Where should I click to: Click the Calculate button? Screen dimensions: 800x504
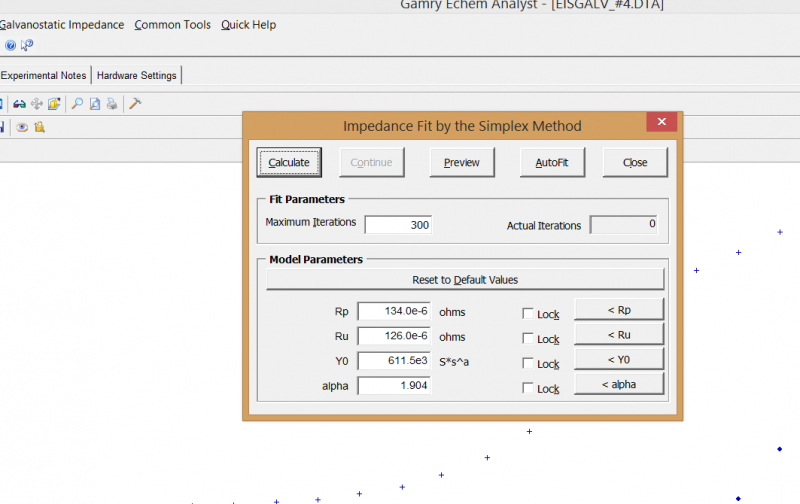(x=289, y=163)
